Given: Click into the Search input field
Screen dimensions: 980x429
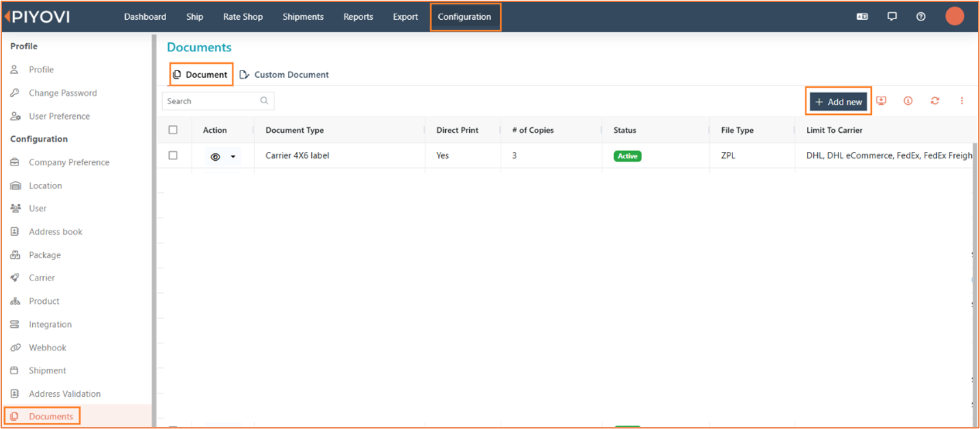Looking at the screenshot, I should pos(211,101).
